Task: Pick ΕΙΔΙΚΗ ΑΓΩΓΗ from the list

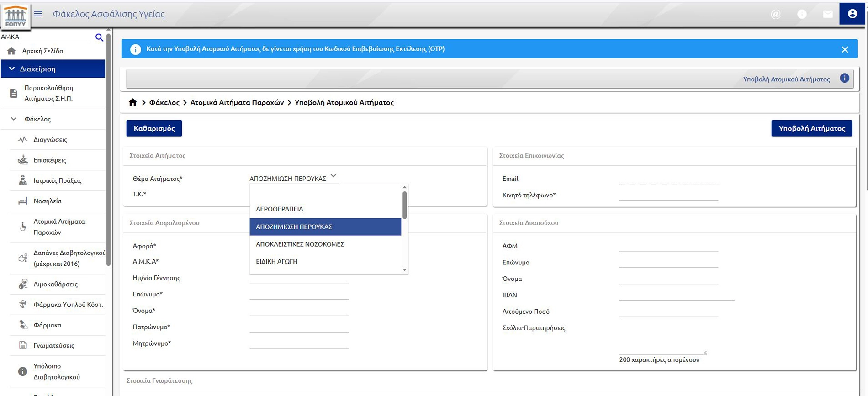Action: (276, 261)
